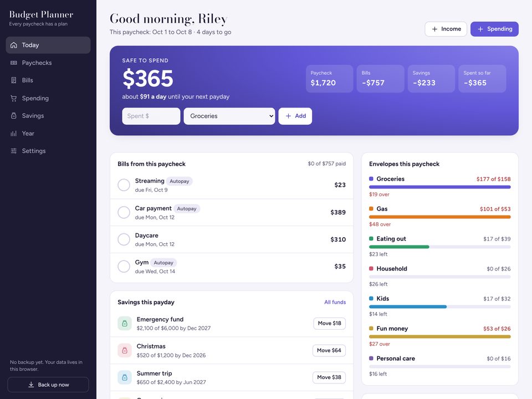Open Settings in sidebar
Screen dimensions: 532x399
point(48,151)
